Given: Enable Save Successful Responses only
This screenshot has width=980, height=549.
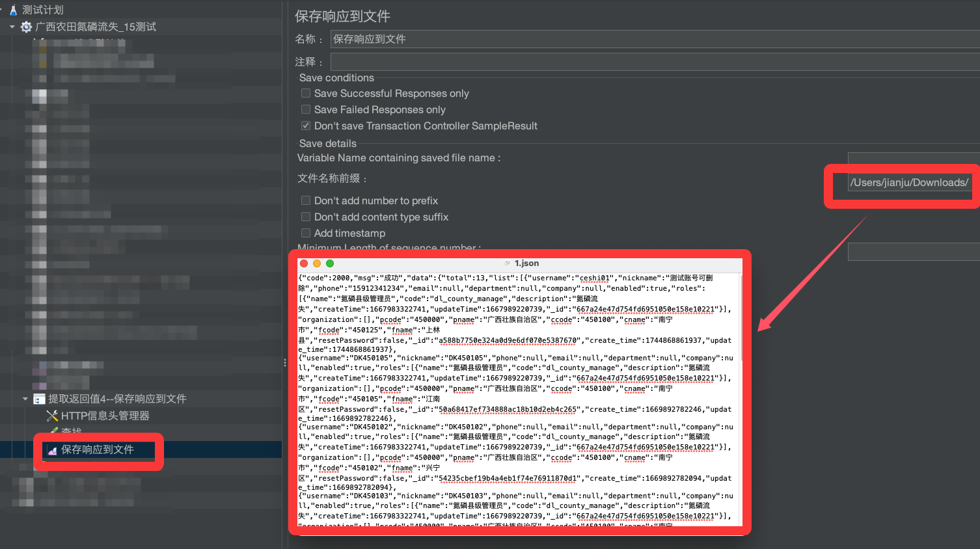Looking at the screenshot, I should [x=306, y=93].
